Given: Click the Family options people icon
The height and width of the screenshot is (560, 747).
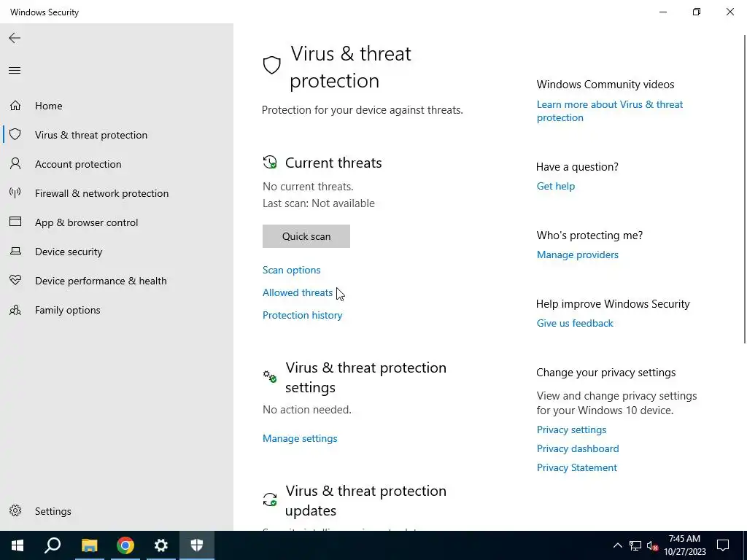Looking at the screenshot, I should (x=15, y=310).
